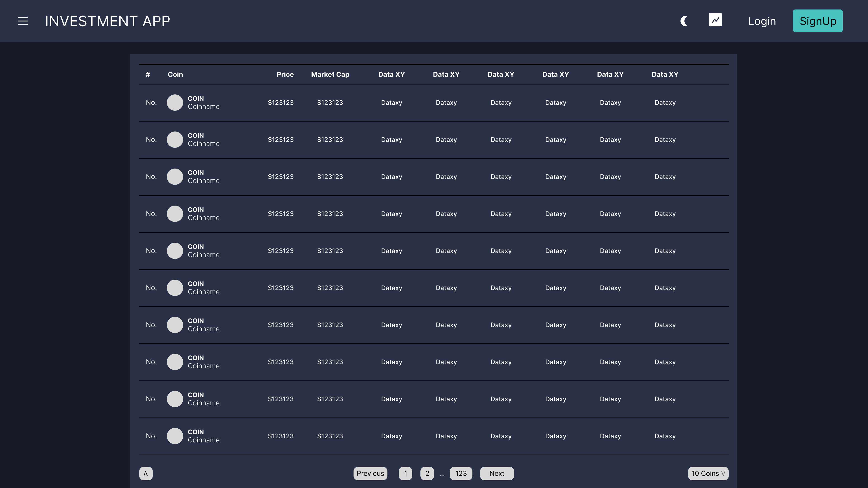Click the coin icon in the last table row
Viewport: 868px width, 488px height.
[x=175, y=436]
